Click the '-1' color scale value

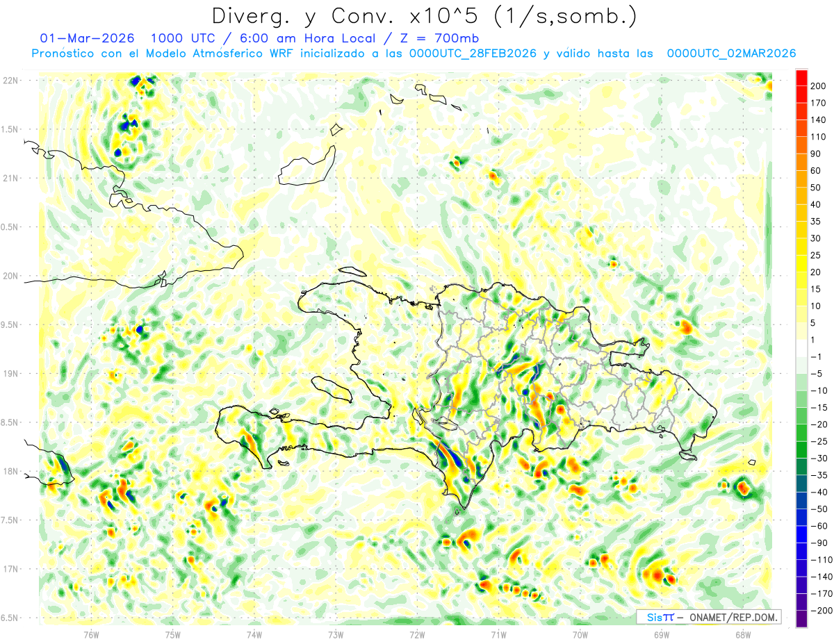point(816,356)
